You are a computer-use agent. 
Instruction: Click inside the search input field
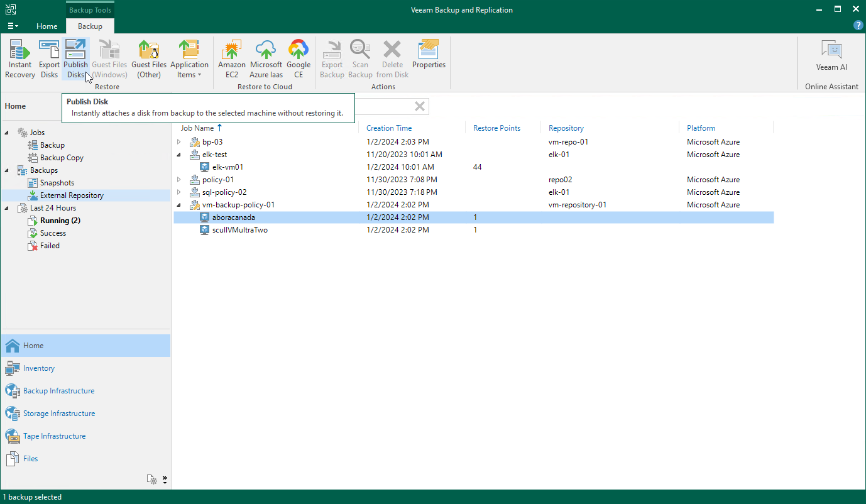pos(383,106)
